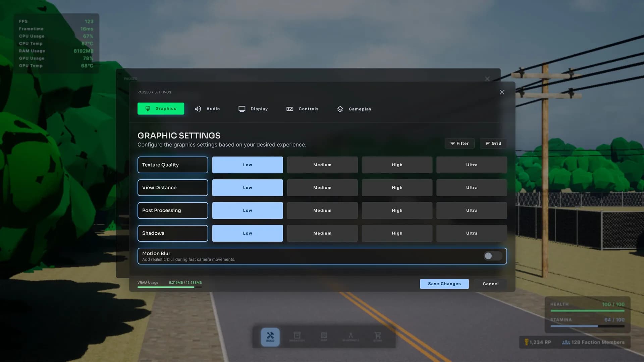Select the Post Processing label box
This screenshot has width=644, height=362.
coord(173,210)
